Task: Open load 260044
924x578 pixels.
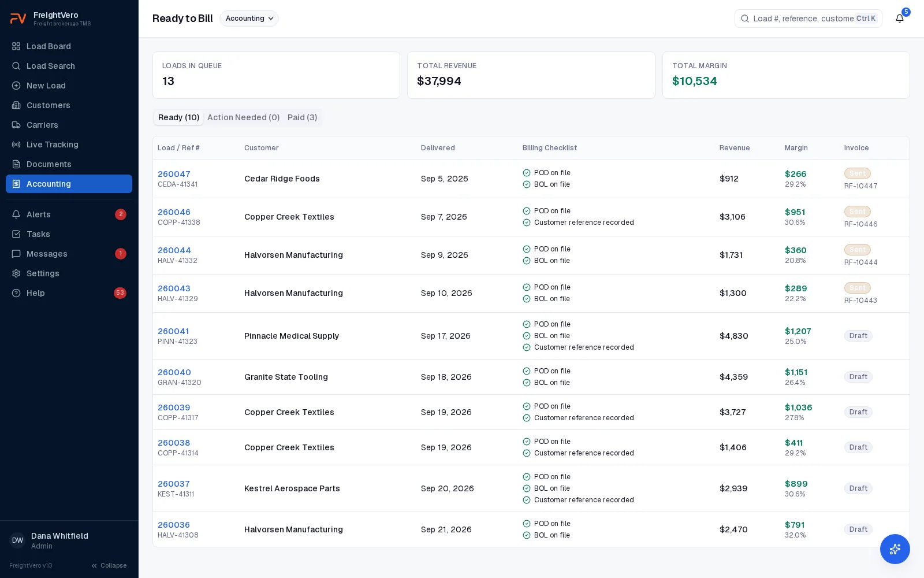Action: point(174,250)
